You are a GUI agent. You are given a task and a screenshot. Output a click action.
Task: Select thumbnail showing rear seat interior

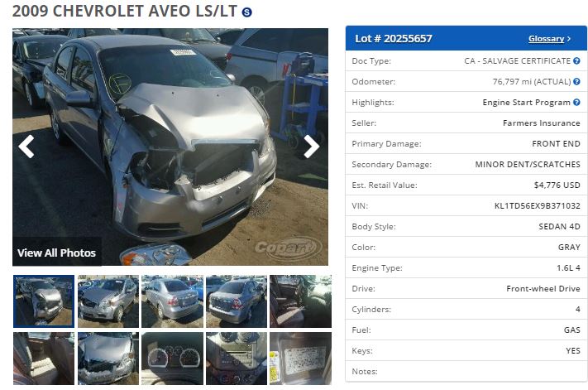click(x=44, y=359)
